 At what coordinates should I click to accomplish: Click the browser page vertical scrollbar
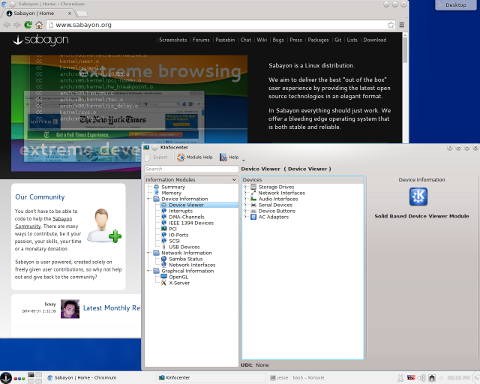(405, 88)
